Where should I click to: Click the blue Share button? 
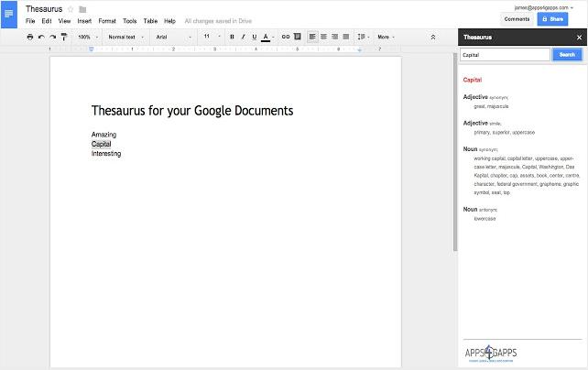click(553, 18)
